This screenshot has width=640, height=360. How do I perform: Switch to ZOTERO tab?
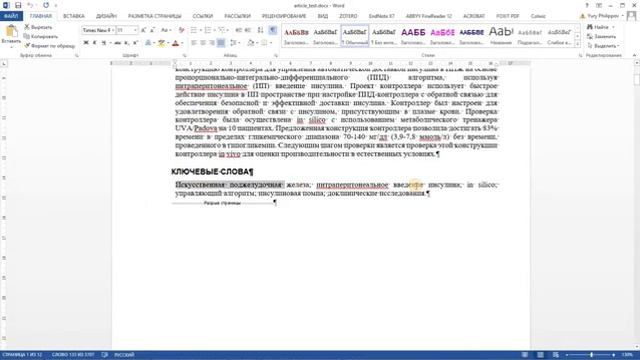tap(348, 16)
